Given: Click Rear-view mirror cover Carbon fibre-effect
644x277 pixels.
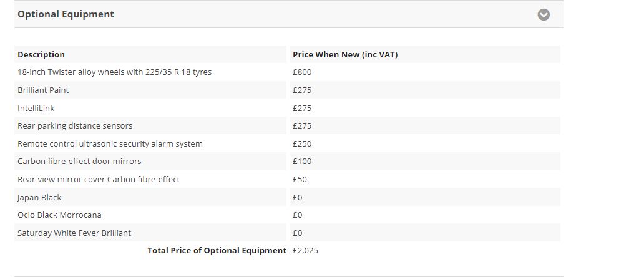Looking at the screenshot, I should (99, 179).
